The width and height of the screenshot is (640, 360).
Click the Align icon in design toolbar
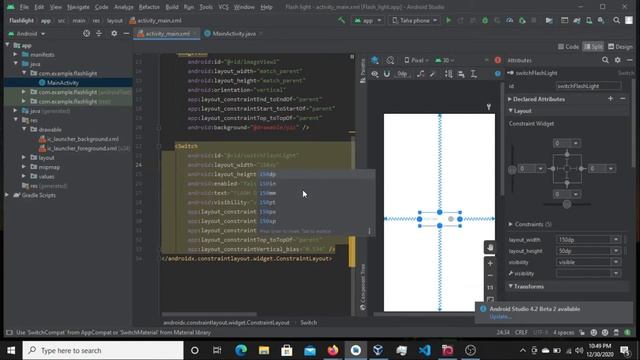461,74
